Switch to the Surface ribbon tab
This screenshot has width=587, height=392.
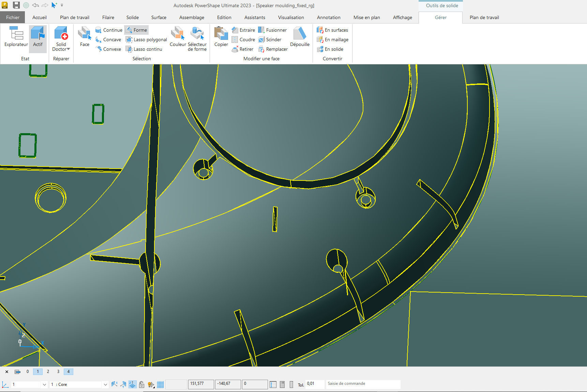click(159, 17)
